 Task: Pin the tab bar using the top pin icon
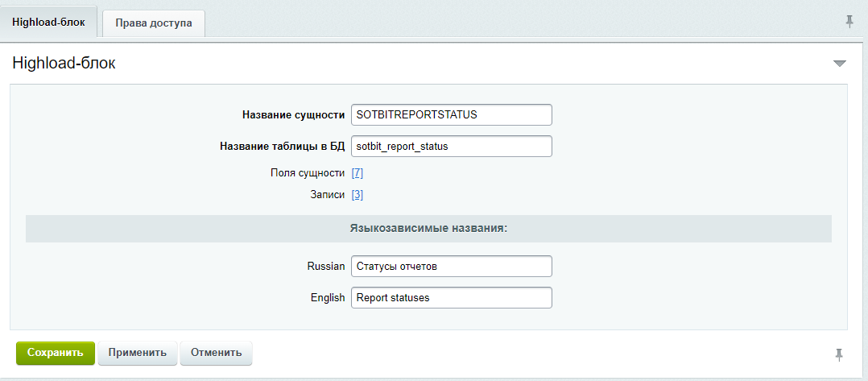[849, 22]
